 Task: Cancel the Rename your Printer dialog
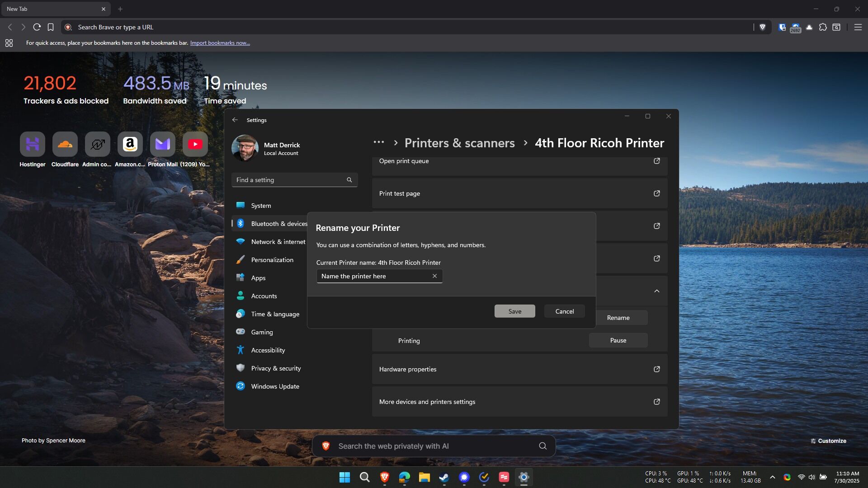(564, 311)
